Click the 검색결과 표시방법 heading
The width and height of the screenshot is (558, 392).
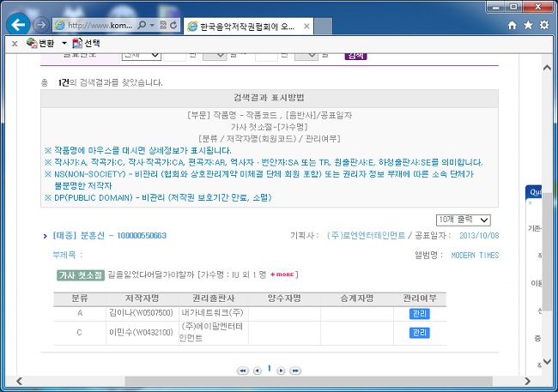click(270, 98)
